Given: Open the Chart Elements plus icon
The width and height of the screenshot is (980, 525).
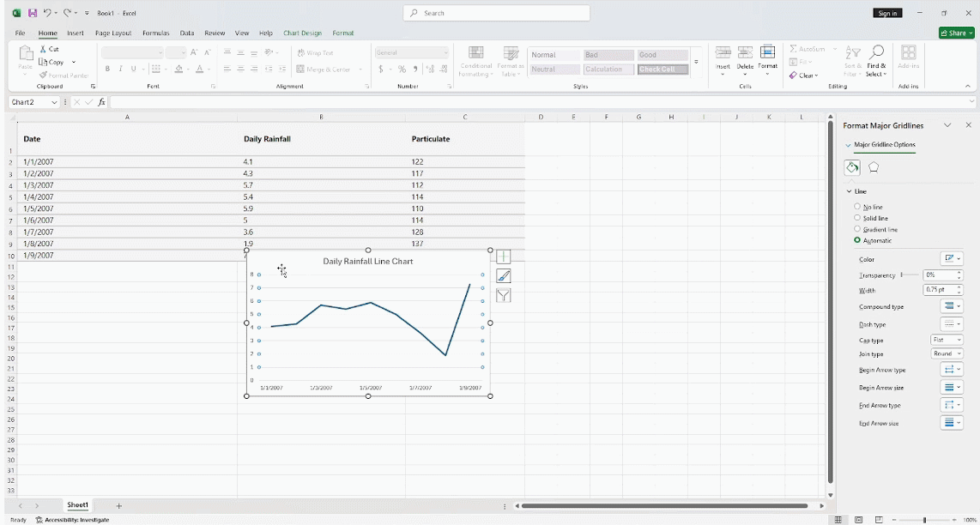Looking at the screenshot, I should click(x=503, y=255).
